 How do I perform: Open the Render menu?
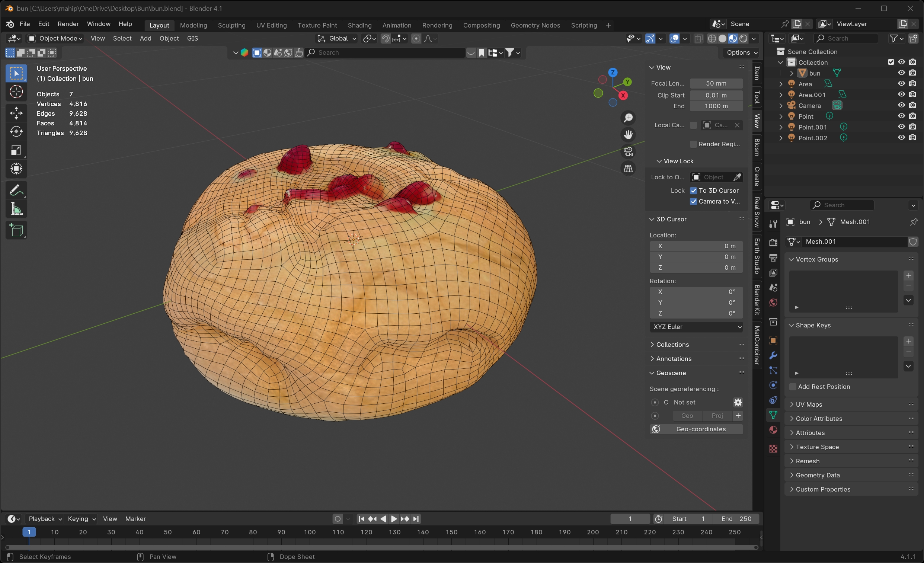[x=68, y=24]
